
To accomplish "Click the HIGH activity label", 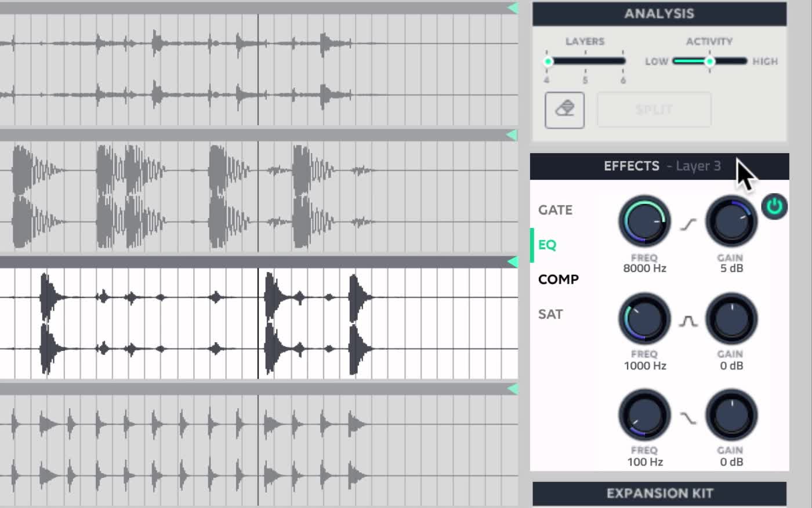I will tap(765, 61).
